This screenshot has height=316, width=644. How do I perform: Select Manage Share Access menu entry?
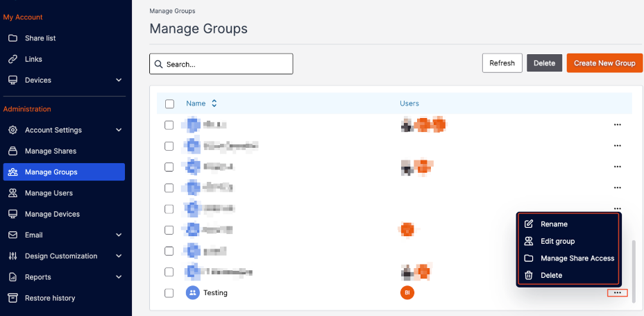point(568,258)
